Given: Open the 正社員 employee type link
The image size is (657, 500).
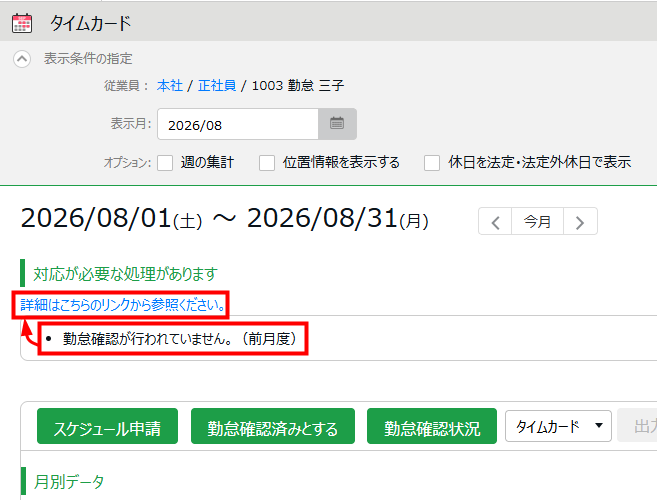Looking at the screenshot, I should coord(217,85).
